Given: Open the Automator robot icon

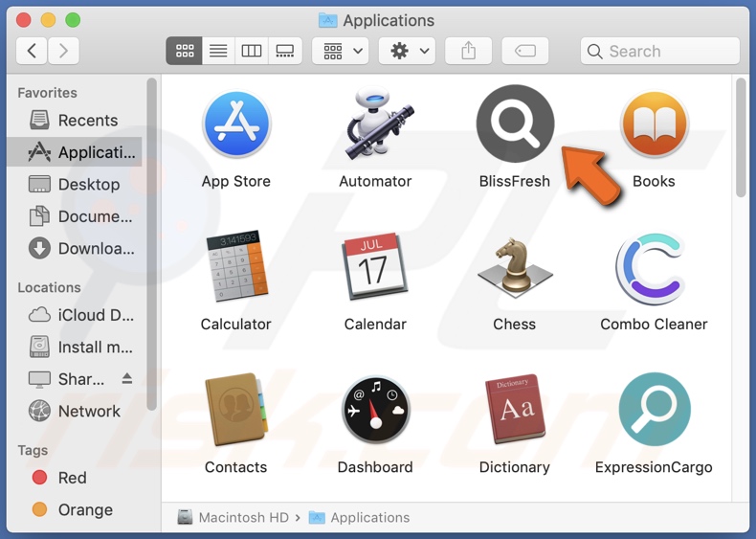Looking at the screenshot, I should tap(379, 124).
